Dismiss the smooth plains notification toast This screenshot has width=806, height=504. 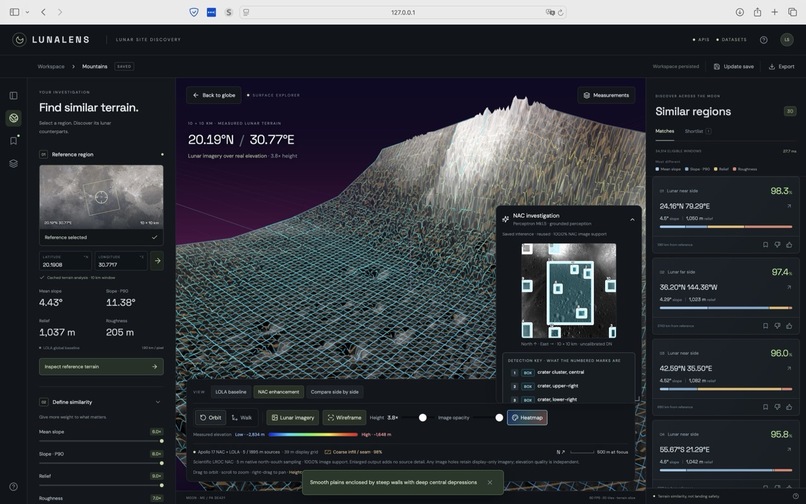[x=490, y=482]
